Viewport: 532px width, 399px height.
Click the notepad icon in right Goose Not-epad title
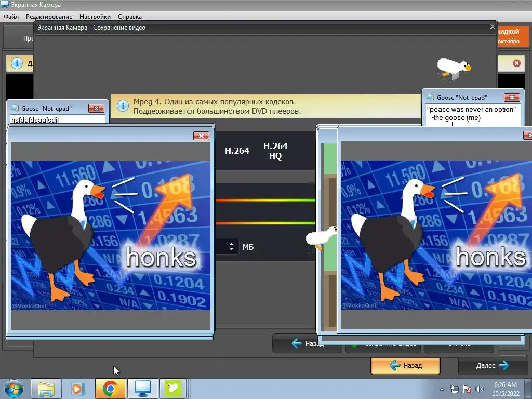pyautogui.click(x=431, y=97)
